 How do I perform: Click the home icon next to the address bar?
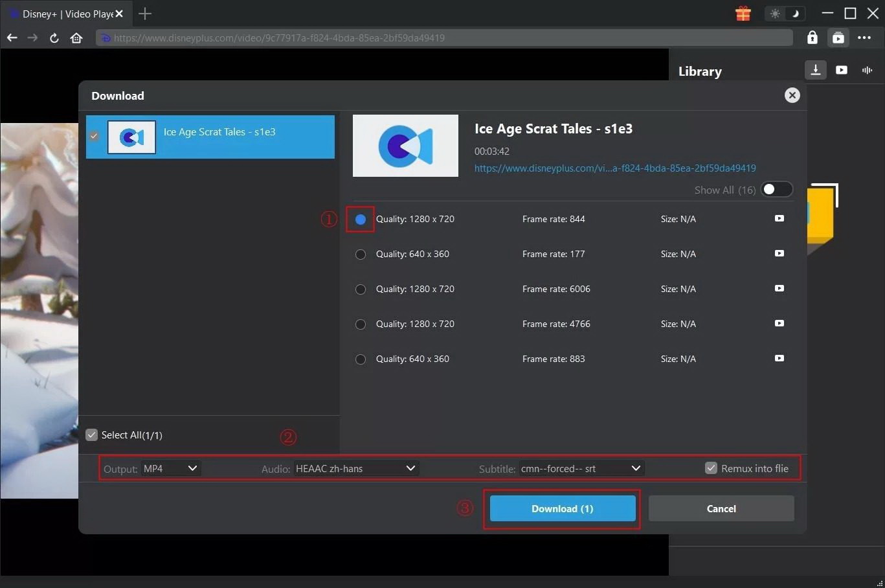(76, 38)
